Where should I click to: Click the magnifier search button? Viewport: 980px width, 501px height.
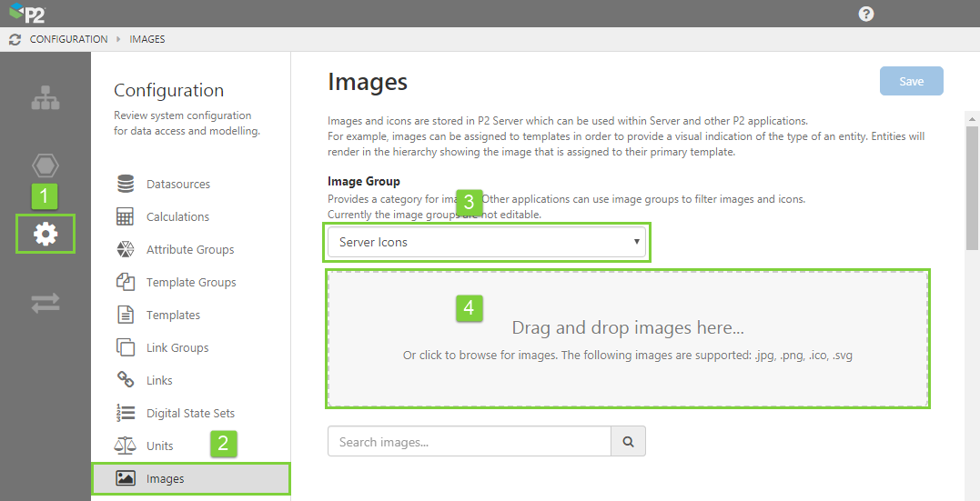pos(628,442)
